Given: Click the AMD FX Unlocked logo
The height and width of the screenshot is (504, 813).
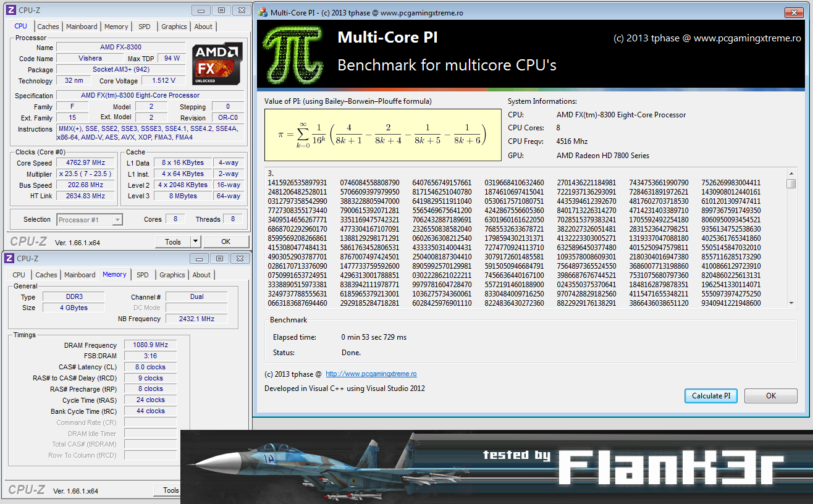Looking at the screenshot, I should click(x=216, y=64).
